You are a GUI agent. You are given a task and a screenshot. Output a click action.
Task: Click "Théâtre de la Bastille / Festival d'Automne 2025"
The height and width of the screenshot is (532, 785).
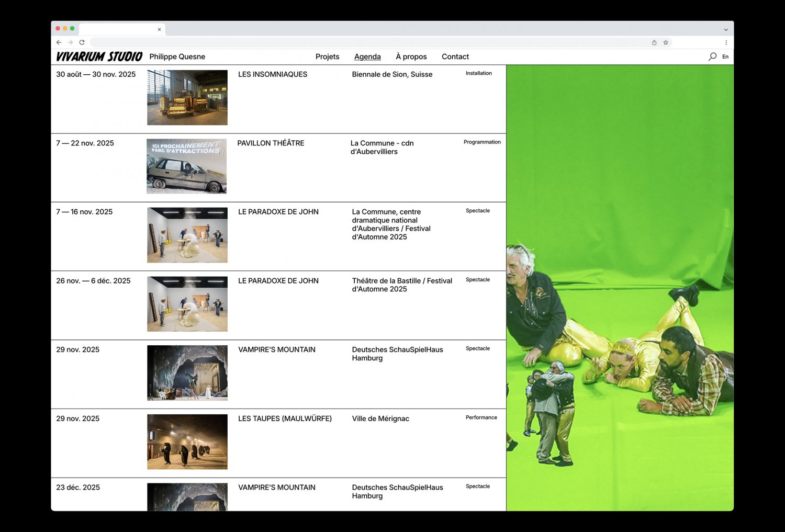coord(402,285)
